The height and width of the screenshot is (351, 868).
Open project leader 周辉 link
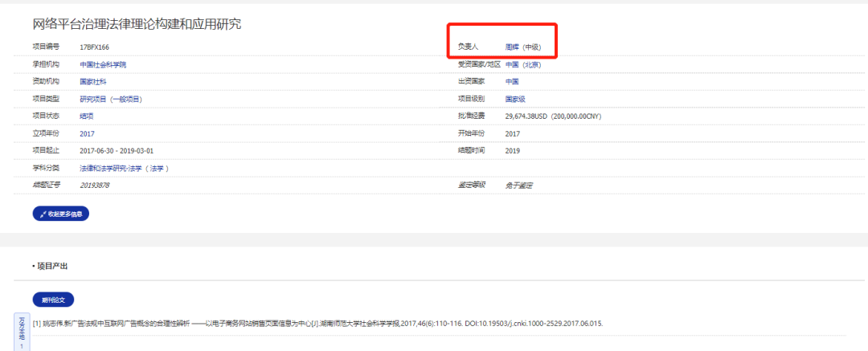[x=511, y=47]
